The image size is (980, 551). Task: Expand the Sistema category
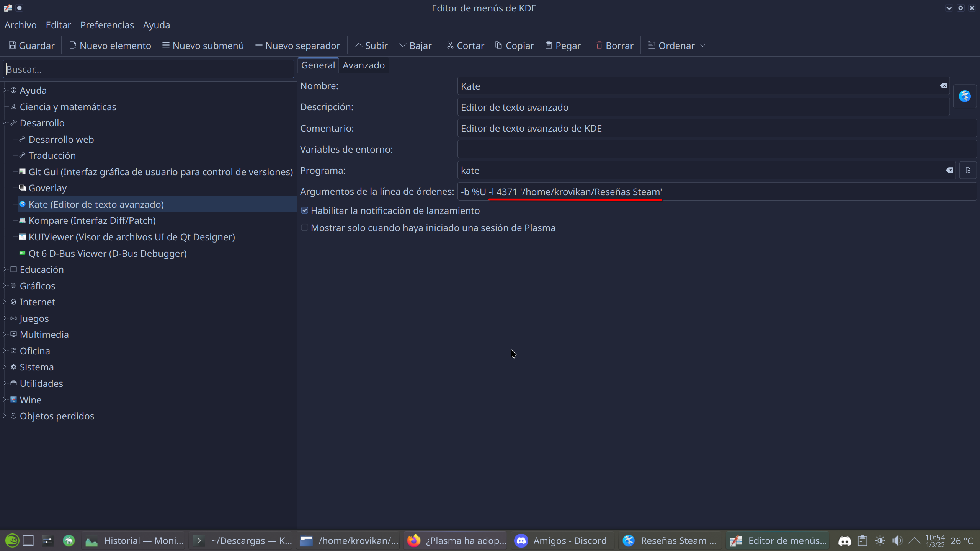pos(5,367)
